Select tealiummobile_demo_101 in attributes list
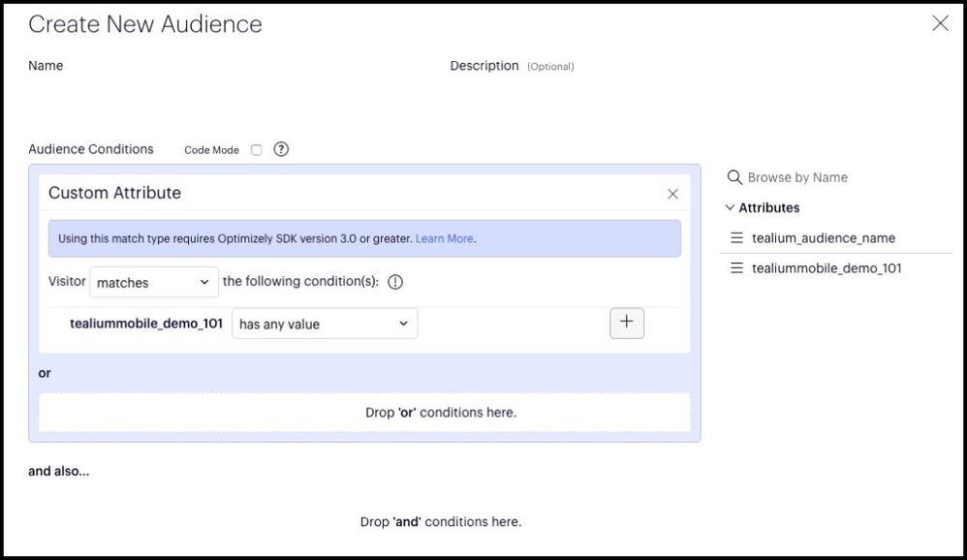 [x=826, y=268]
